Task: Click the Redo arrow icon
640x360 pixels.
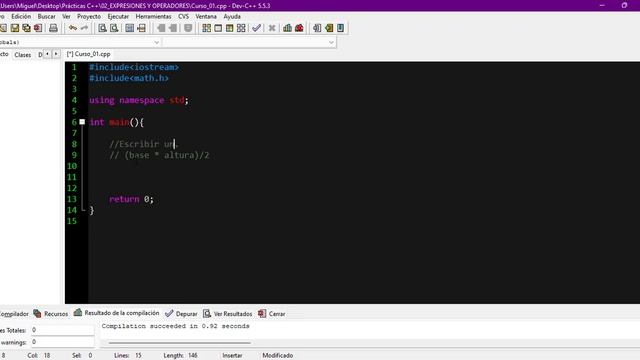Action: pos(84,28)
